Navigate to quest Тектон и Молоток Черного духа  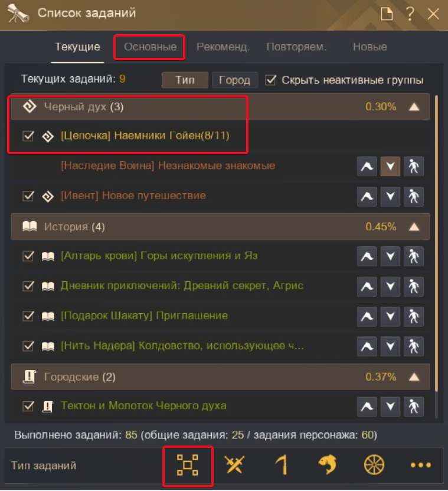(x=413, y=407)
